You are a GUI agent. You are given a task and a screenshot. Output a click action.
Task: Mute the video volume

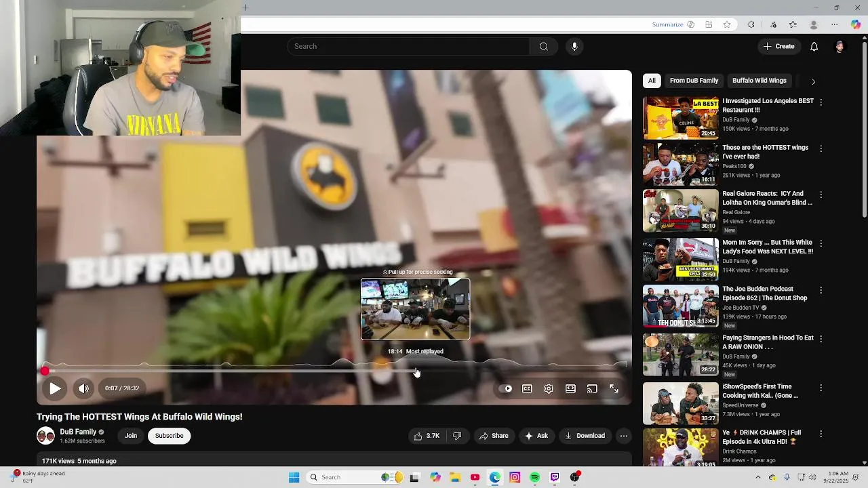tap(83, 388)
